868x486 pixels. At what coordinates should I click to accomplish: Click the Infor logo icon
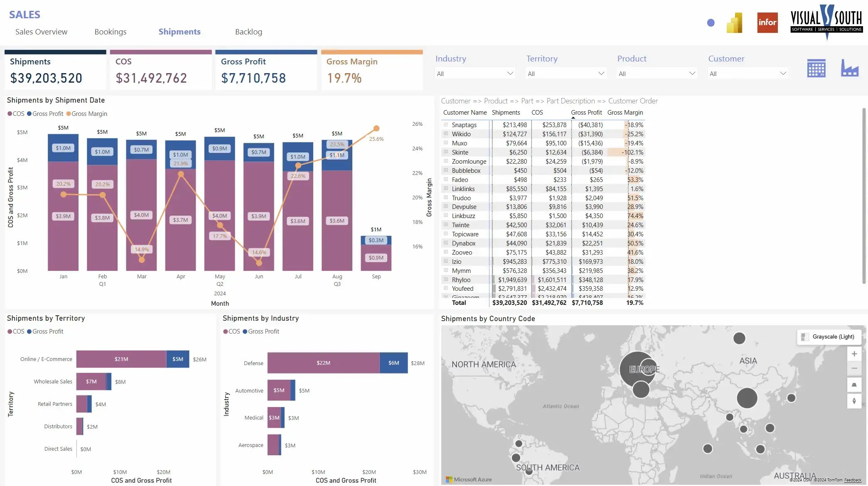click(x=767, y=22)
